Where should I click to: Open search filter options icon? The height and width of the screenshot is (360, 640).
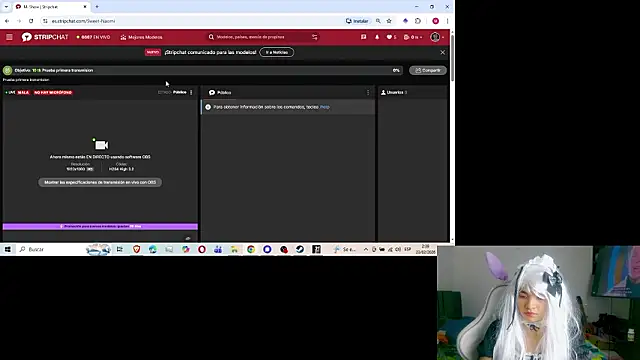pos(315,37)
